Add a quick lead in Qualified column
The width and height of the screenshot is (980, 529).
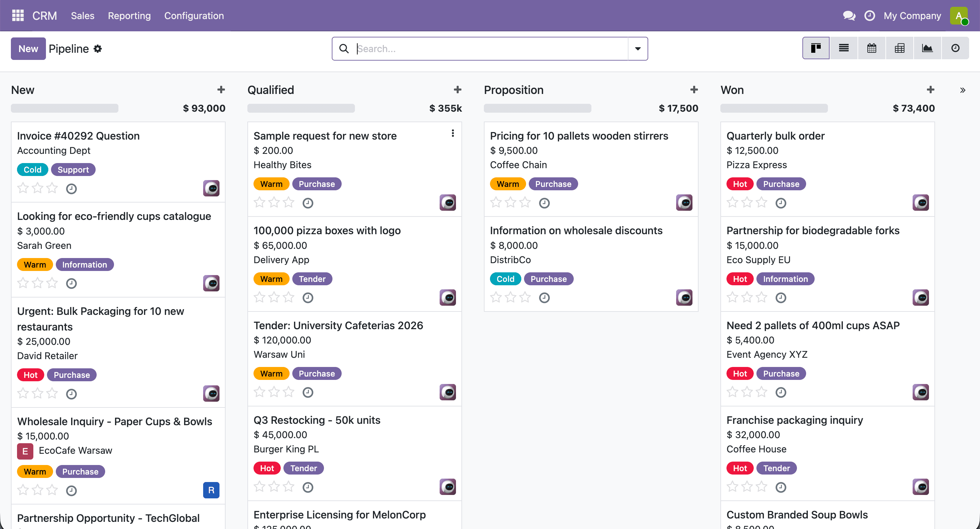point(458,90)
